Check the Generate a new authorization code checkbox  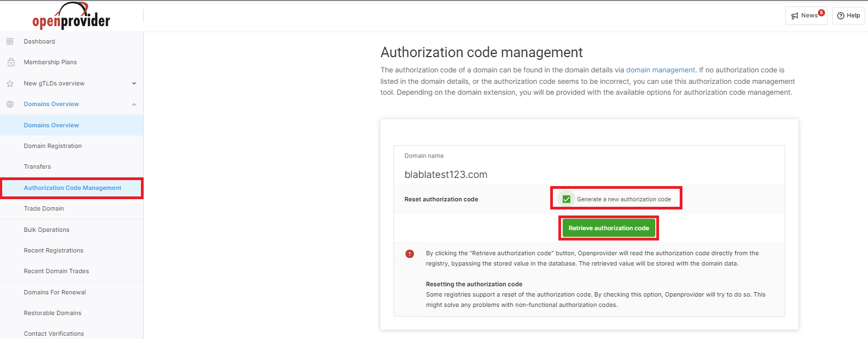[567, 199]
